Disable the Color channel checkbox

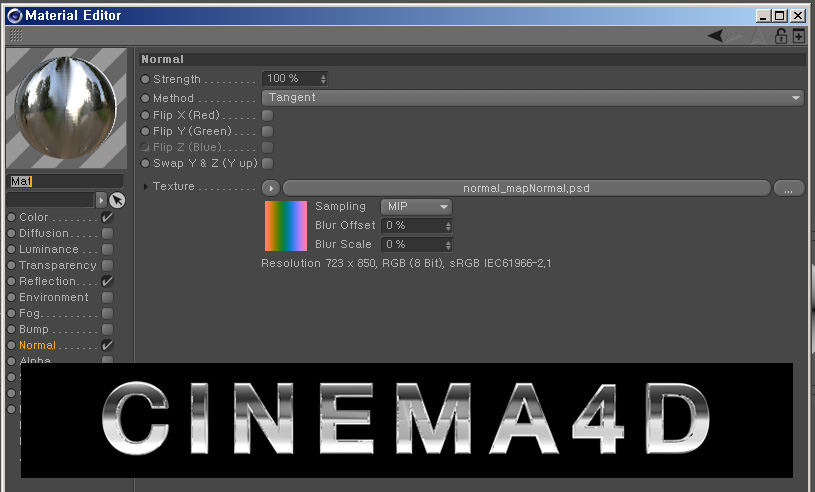point(108,217)
